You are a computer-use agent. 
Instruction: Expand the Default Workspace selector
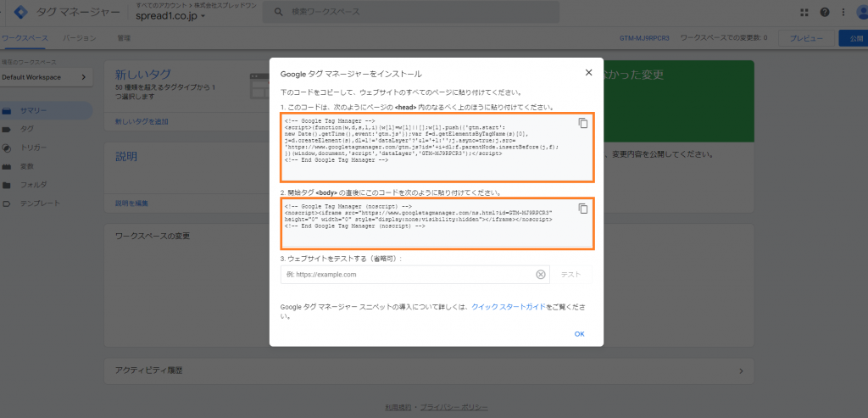tap(46, 77)
